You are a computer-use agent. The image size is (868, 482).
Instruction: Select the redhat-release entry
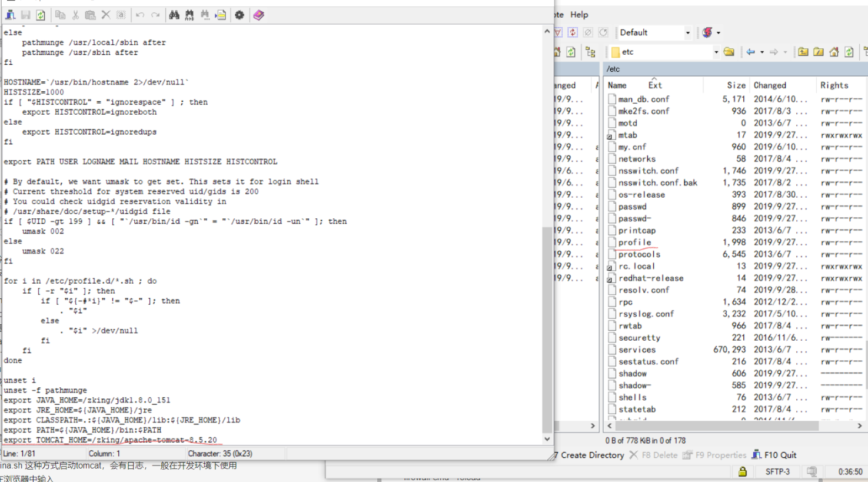pyautogui.click(x=651, y=278)
